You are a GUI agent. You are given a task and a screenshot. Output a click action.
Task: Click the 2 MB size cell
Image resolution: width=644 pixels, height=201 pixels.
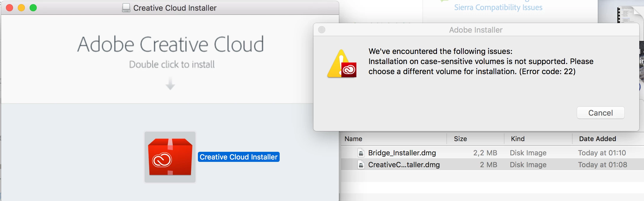coord(488,165)
